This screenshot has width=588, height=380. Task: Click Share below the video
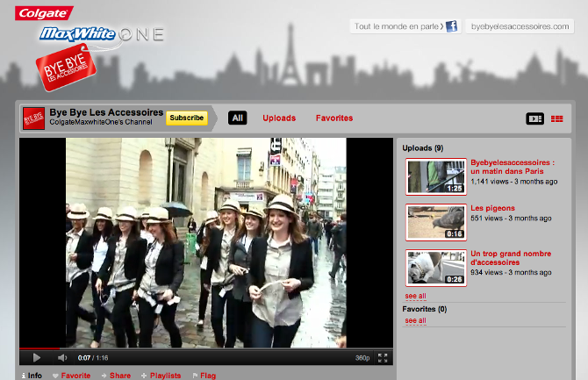tap(116, 376)
